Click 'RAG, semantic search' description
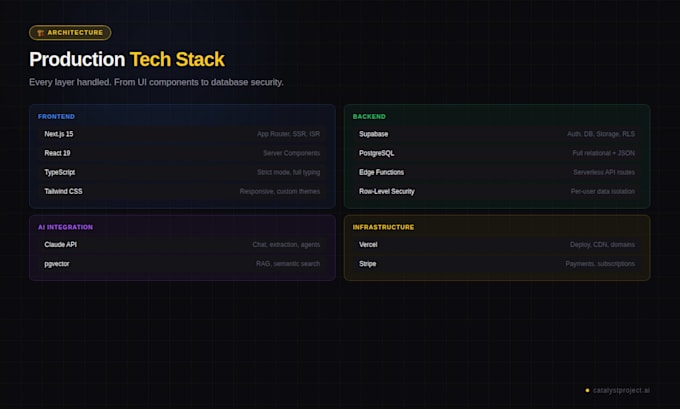Viewport: 680px width, 409px height. click(x=288, y=264)
